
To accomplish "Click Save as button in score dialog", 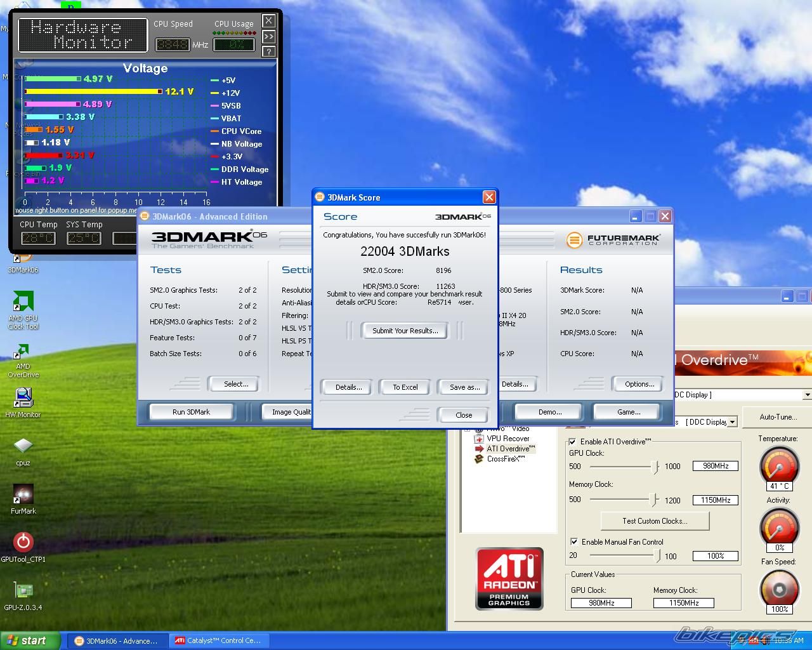I will tap(464, 387).
